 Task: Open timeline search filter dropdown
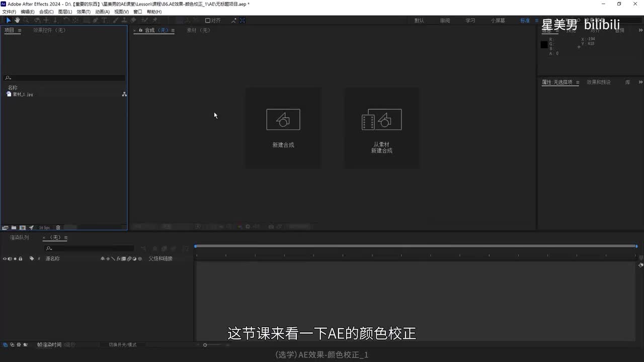click(x=49, y=248)
